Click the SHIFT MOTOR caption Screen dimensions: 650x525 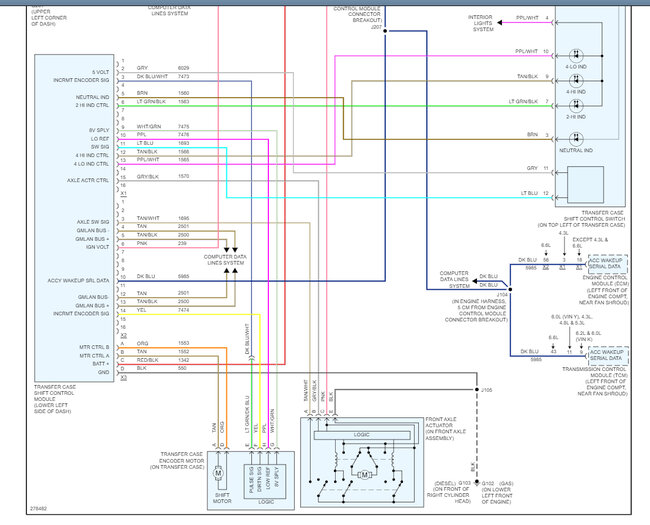222,498
